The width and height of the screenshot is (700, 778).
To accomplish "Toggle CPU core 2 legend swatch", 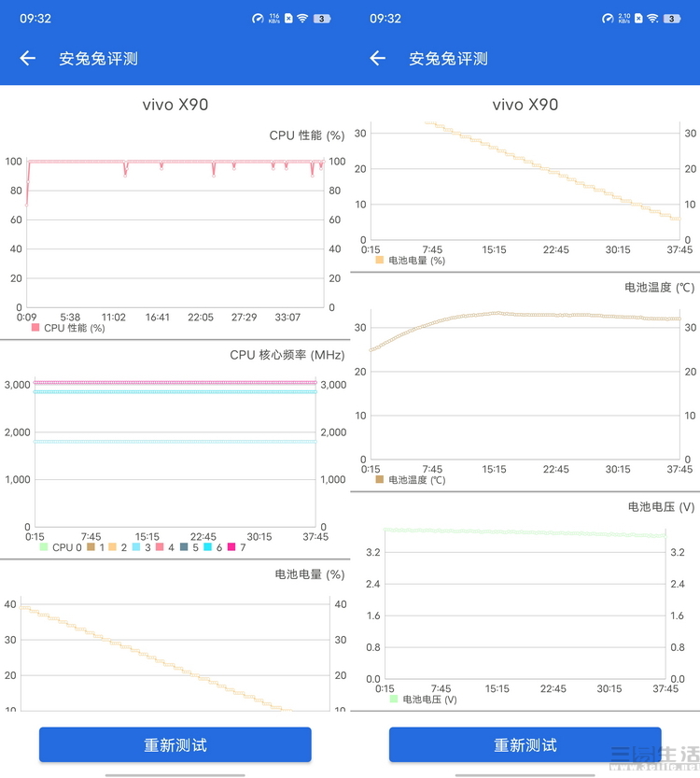I will point(113,546).
